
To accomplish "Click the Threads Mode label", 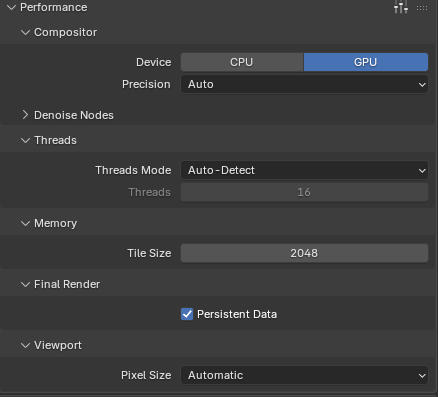I will pos(133,170).
